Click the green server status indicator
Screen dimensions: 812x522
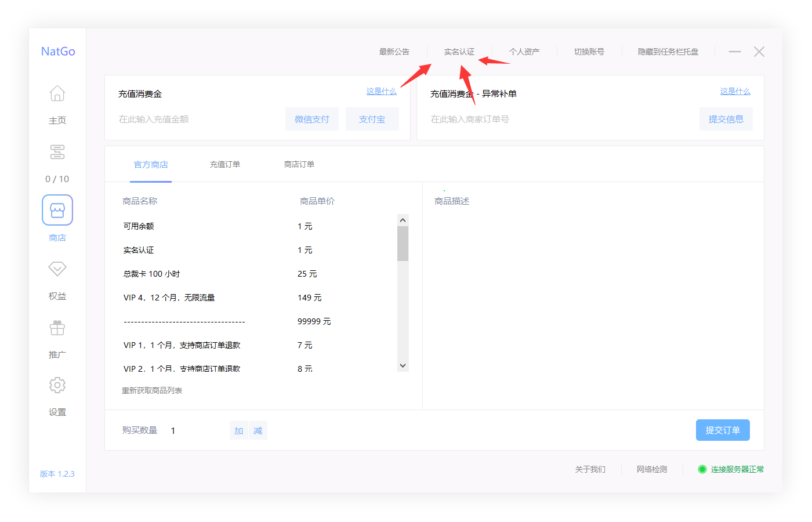(702, 469)
